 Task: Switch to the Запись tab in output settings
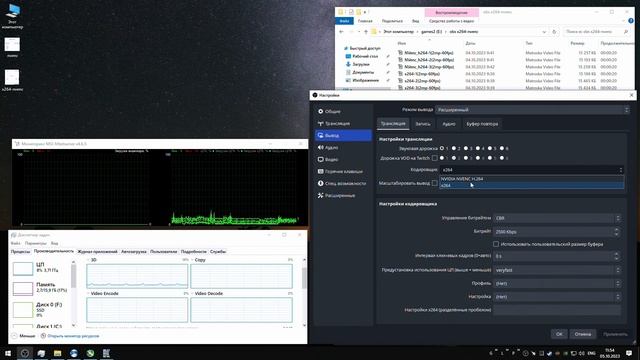(423, 124)
